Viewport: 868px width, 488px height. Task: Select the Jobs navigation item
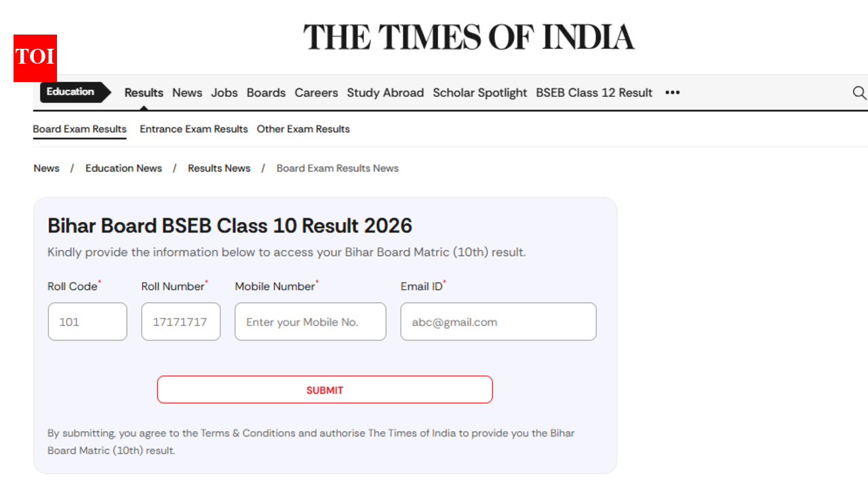[224, 93]
